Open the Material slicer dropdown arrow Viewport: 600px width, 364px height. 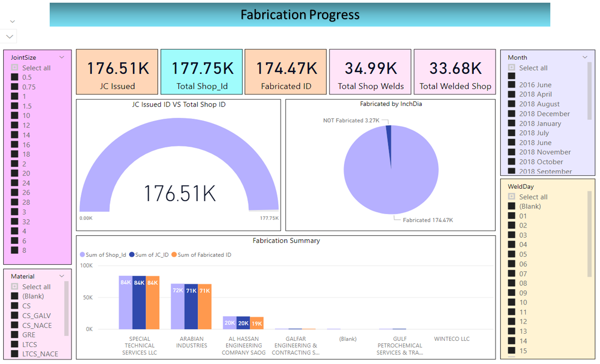[x=62, y=276]
